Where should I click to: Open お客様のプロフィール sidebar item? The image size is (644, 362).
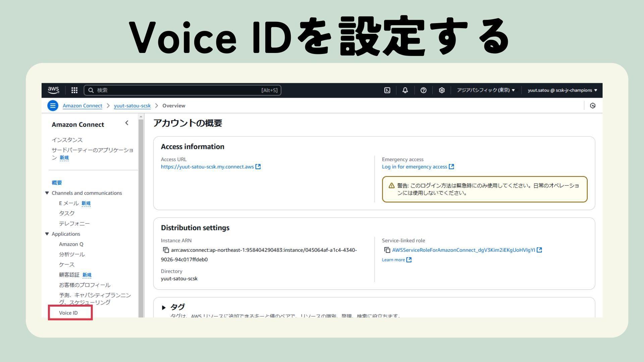[x=85, y=285]
